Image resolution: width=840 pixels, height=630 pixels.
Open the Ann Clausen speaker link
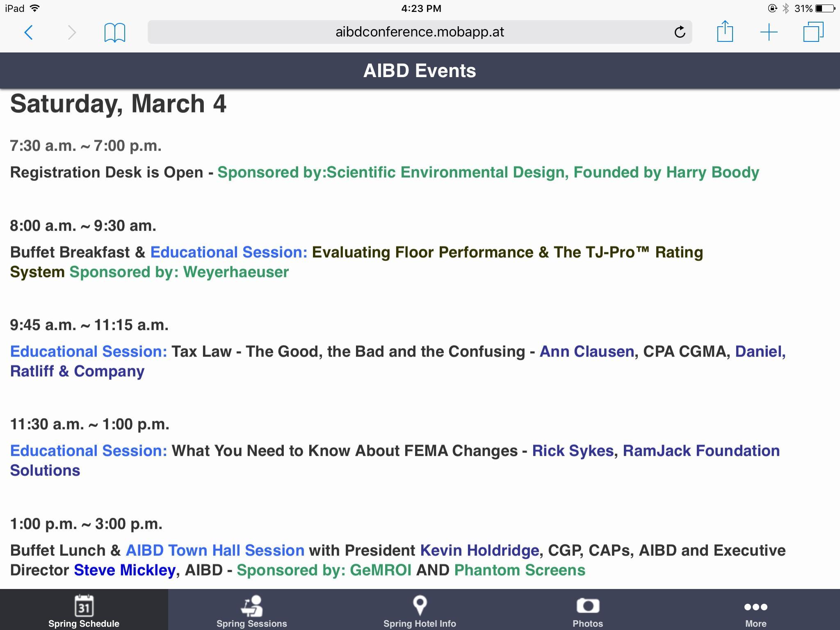tap(587, 351)
